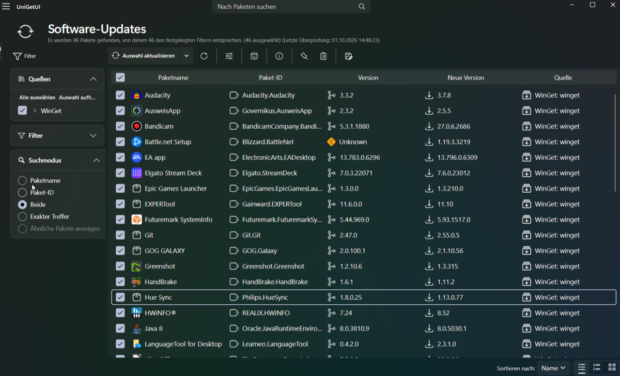Sort by Quelle column header
This screenshot has height=376, width=620.
pyautogui.click(x=563, y=77)
